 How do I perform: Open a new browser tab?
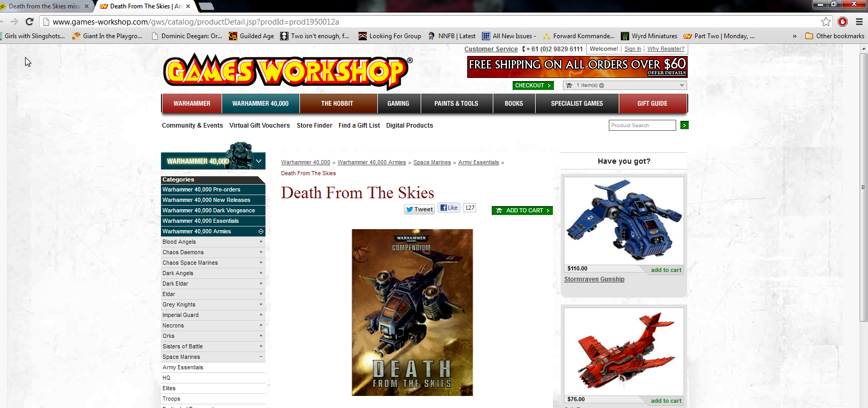click(x=206, y=6)
